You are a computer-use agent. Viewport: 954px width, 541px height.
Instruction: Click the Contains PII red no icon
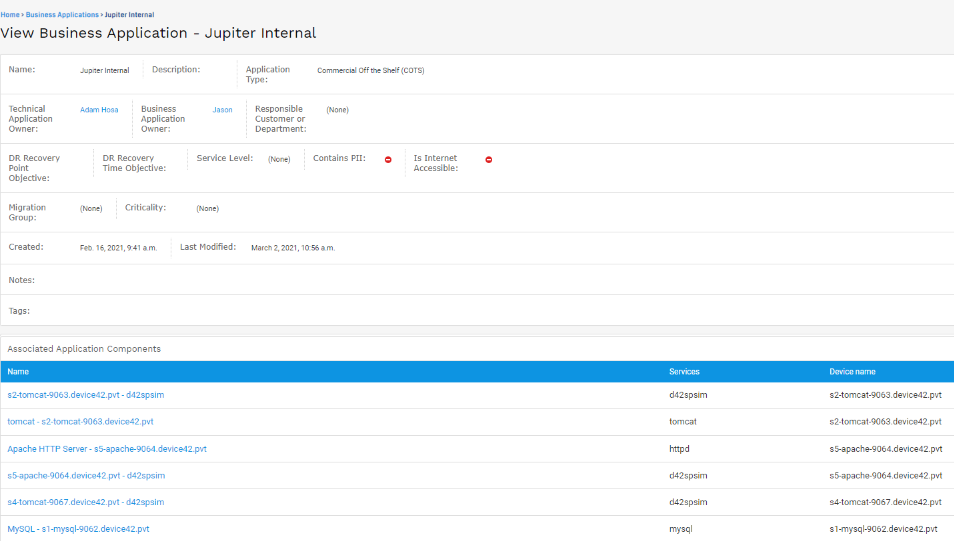pos(388,159)
